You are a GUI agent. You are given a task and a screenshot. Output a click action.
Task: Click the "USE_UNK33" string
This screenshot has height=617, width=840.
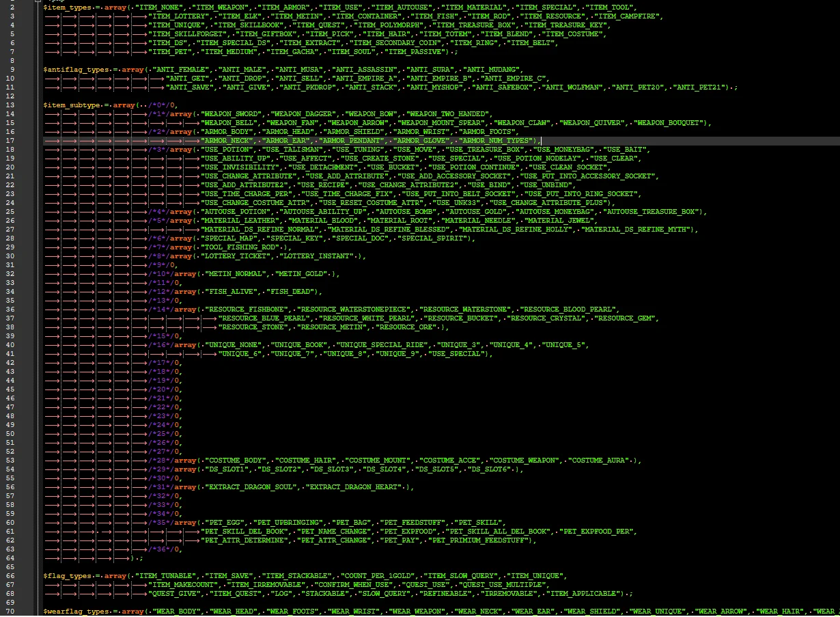(457, 202)
